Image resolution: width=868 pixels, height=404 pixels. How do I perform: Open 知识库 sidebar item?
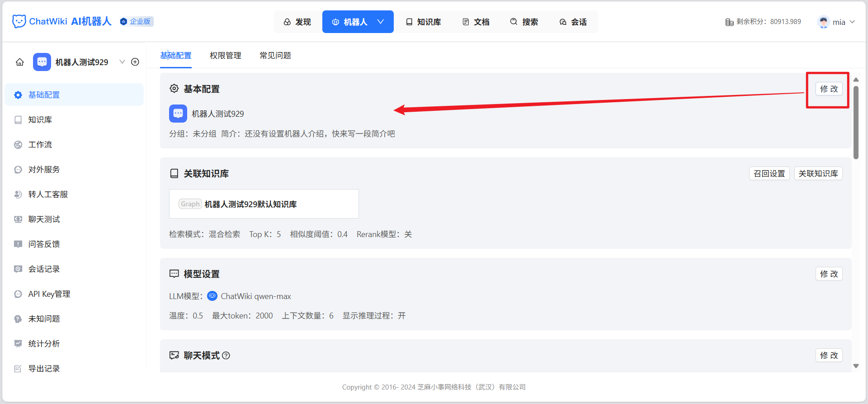(74, 119)
